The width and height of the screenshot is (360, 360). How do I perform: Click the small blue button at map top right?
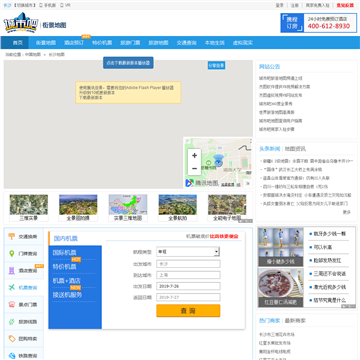[x=216, y=66]
